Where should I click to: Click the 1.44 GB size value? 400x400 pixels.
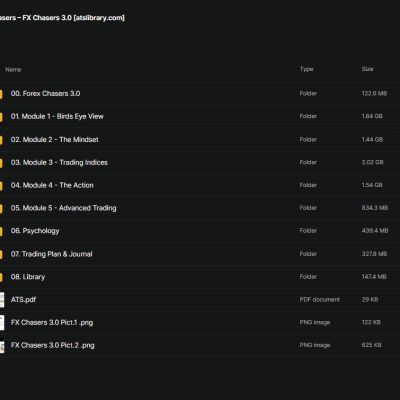[372, 140]
